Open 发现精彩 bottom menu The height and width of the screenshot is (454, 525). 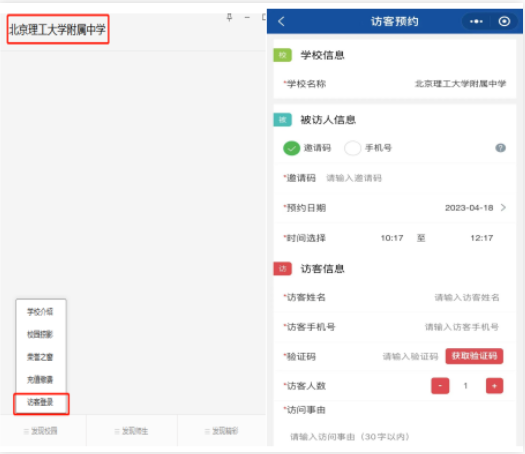221,431
